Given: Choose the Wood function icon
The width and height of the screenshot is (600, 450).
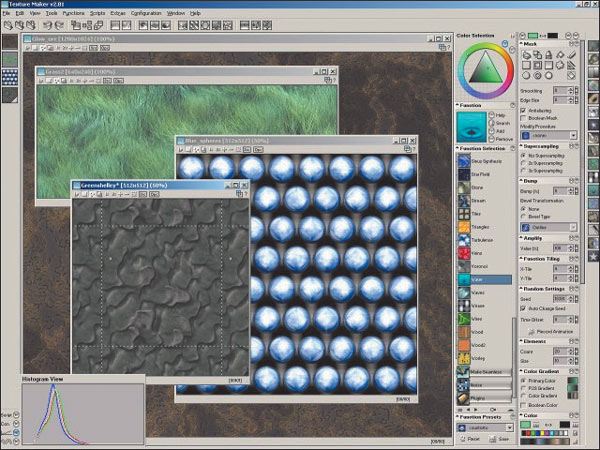Looking at the screenshot, I should (x=465, y=331).
